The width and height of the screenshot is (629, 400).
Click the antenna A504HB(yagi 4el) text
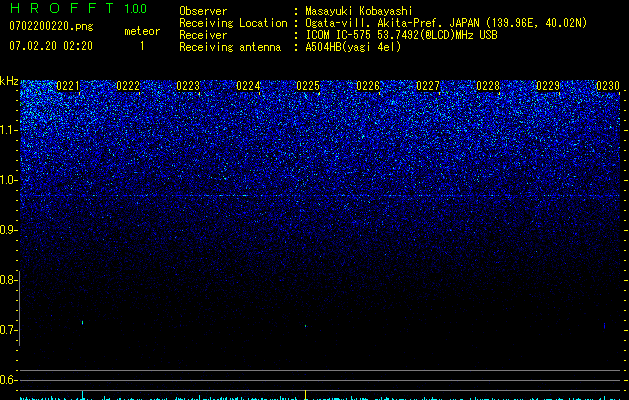pos(353,47)
